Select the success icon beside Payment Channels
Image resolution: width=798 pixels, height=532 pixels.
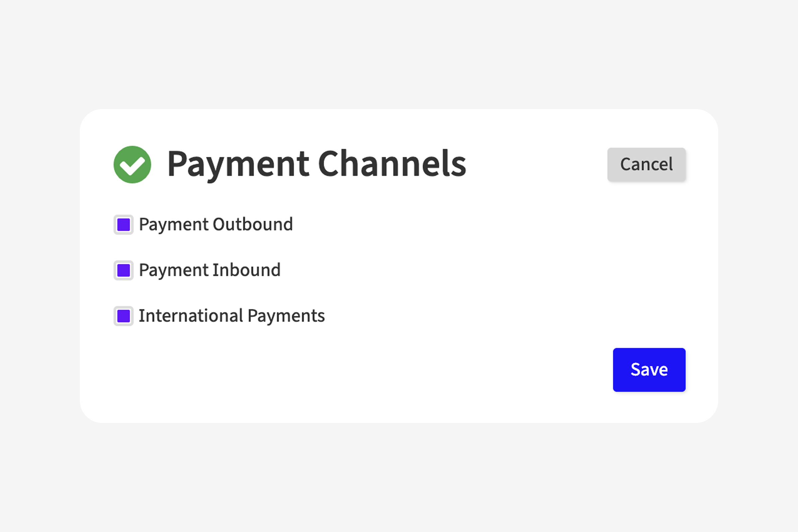[x=132, y=165]
